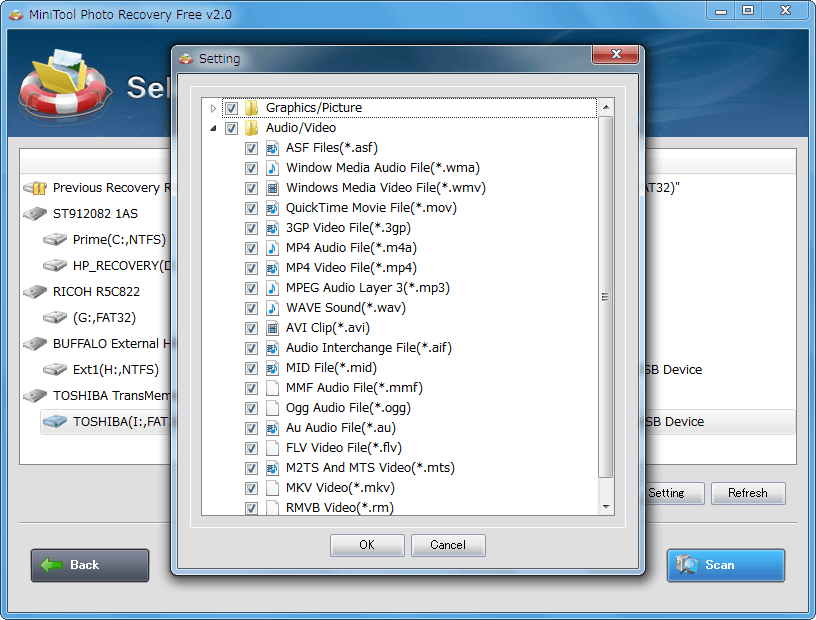
Task: Click the file type list scrollbar thumb
Action: coord(606,297)
